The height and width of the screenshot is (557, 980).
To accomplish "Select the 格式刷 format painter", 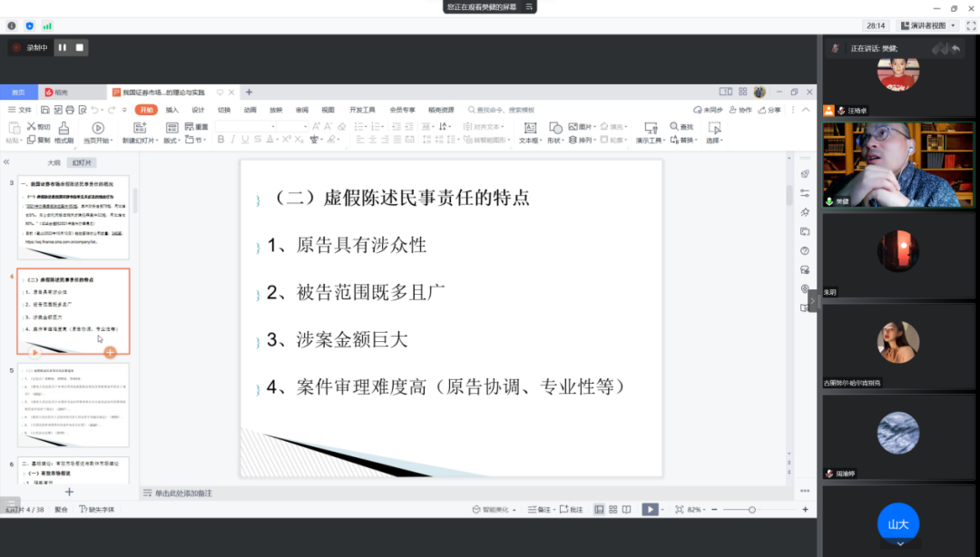I will [x=64, y=132].
